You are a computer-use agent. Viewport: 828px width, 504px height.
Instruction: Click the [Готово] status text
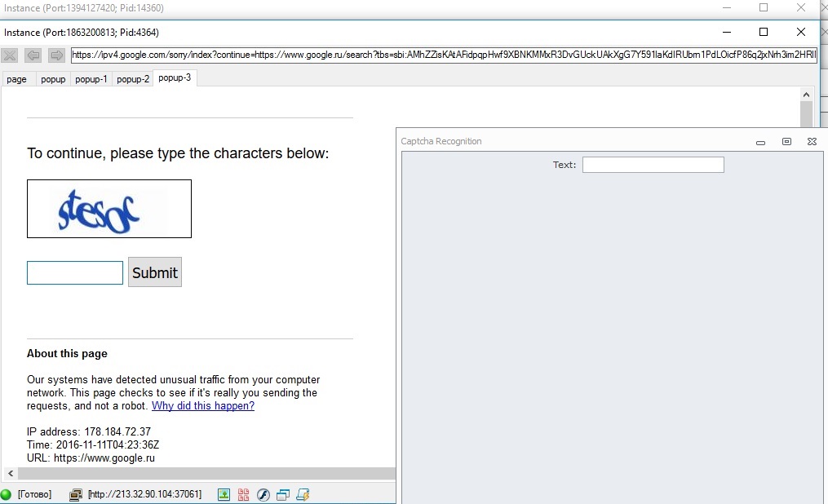click(34, 494)
